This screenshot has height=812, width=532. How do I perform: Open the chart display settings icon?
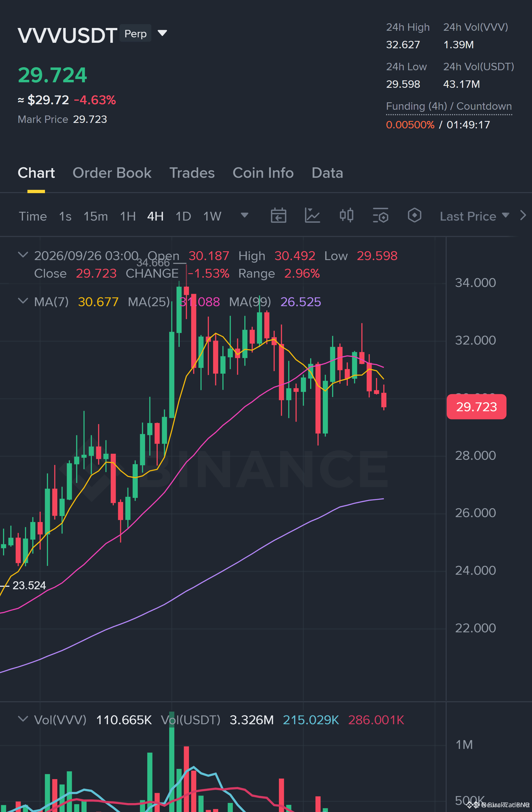[381, 216]
